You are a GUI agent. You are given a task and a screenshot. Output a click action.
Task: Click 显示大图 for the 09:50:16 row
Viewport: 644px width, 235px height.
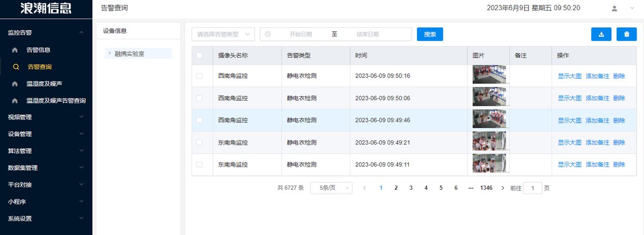pos(569,76)
